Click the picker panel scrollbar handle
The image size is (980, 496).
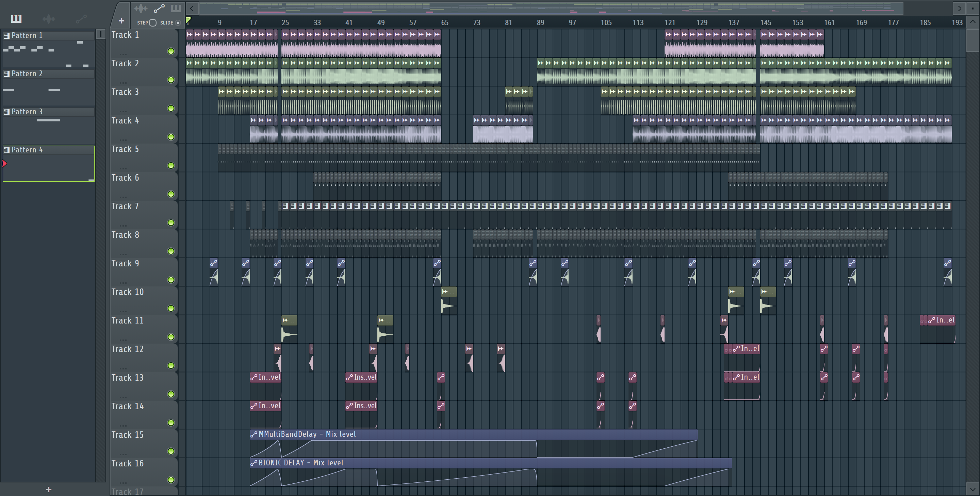coord(100,34)
